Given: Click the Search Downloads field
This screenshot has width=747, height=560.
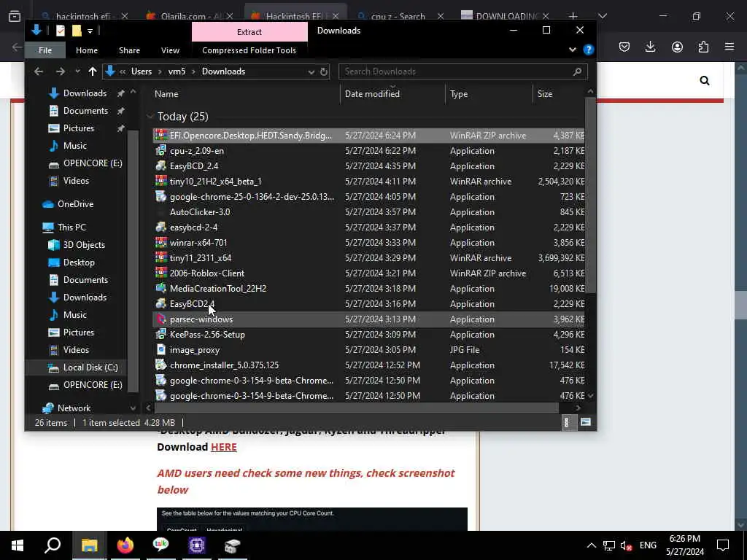Looking at the screenshot, I should 462,71.
